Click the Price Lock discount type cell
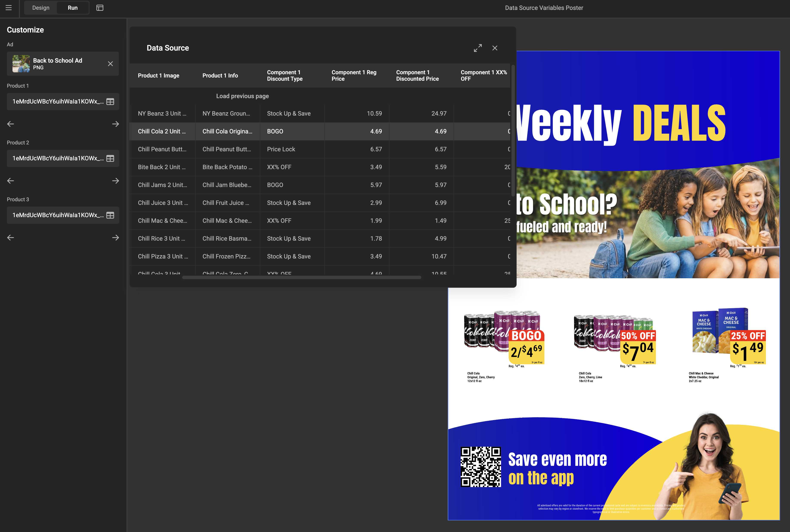The image size is (790, 532). [x=292, y=149]
